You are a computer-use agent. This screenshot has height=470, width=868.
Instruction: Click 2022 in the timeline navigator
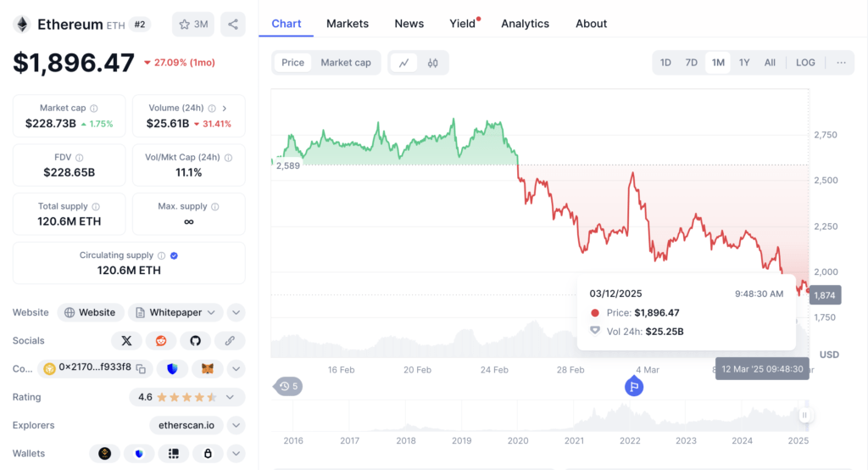630,441
